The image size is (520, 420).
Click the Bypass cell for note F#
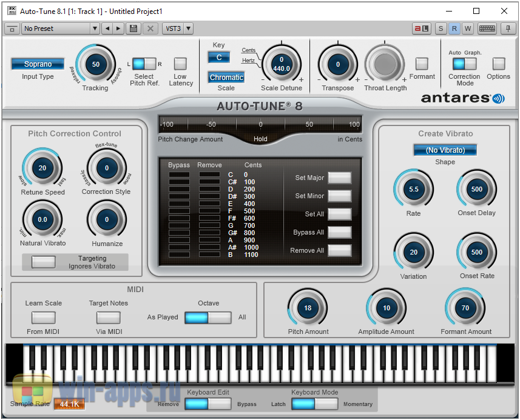click(x=179, y=218)
